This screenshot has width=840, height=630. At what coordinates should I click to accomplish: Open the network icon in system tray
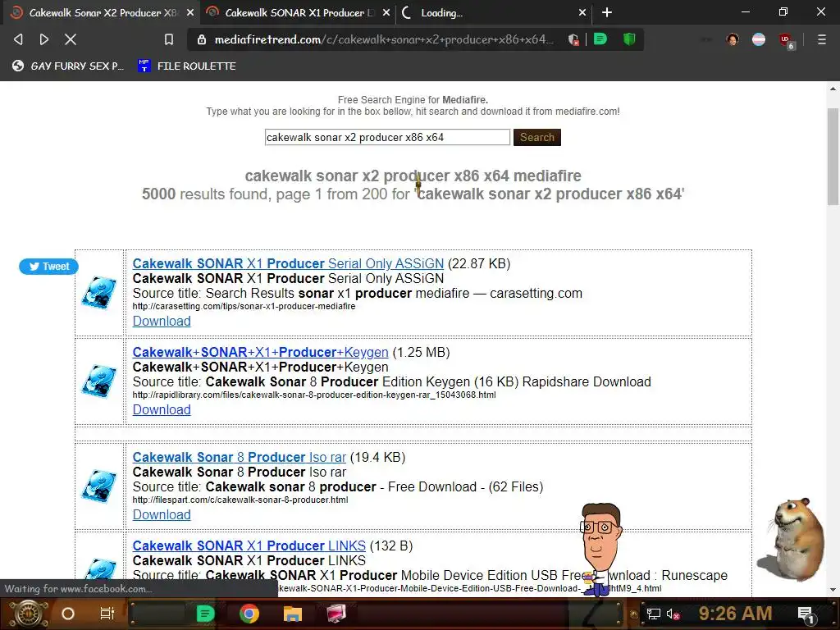(653, 614)
